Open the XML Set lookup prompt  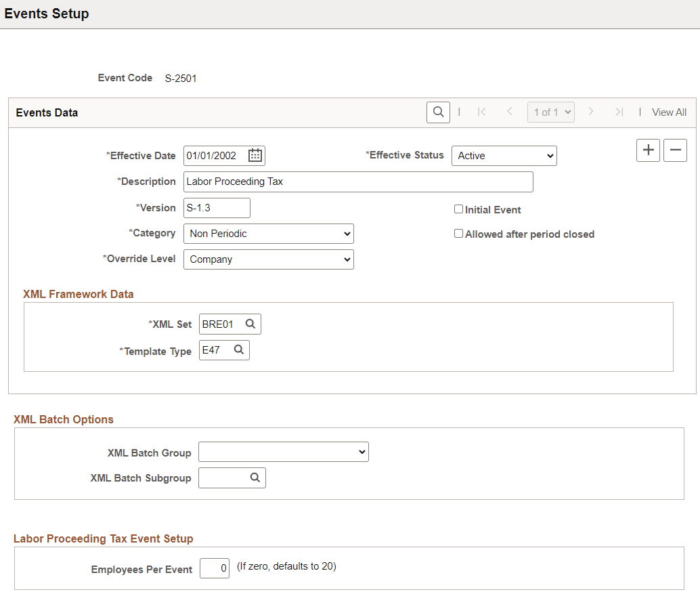[250, 324]
